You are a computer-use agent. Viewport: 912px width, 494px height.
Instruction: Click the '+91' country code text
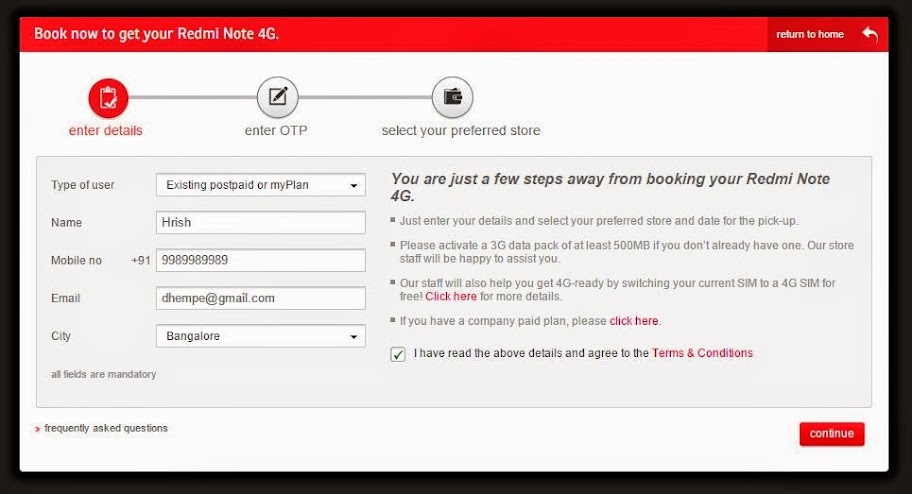coord(141,261)
